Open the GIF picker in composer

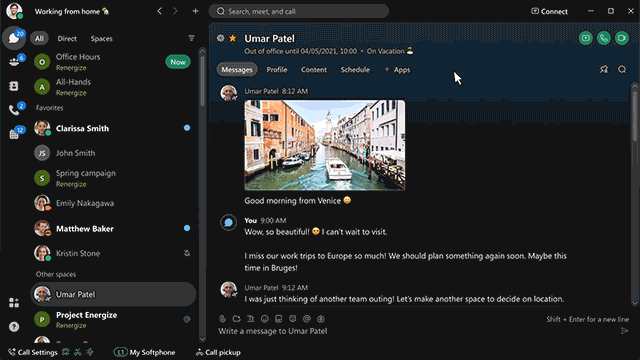coord(278,319)
